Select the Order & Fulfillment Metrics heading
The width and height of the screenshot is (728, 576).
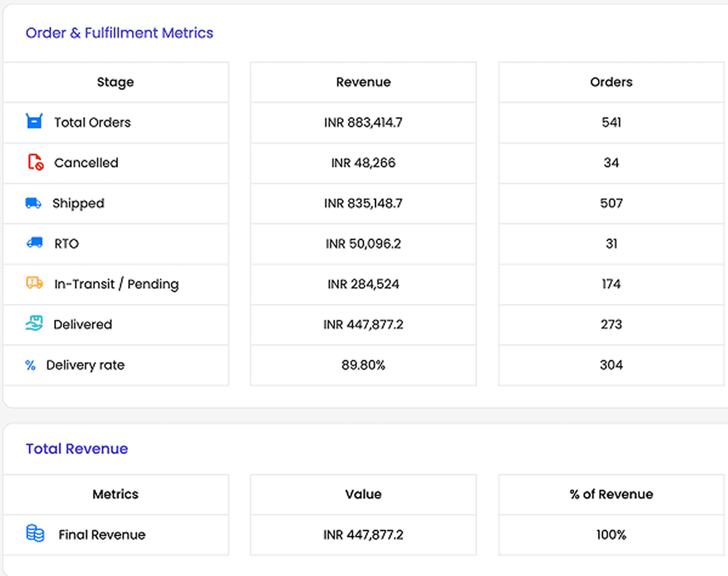pyautogui.click(x=120, y=33)
